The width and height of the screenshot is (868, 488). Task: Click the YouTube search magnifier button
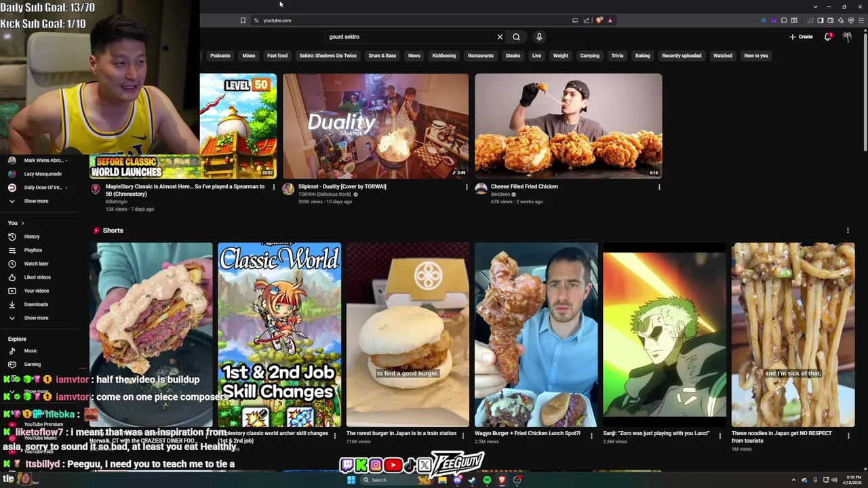pos(516,37)
